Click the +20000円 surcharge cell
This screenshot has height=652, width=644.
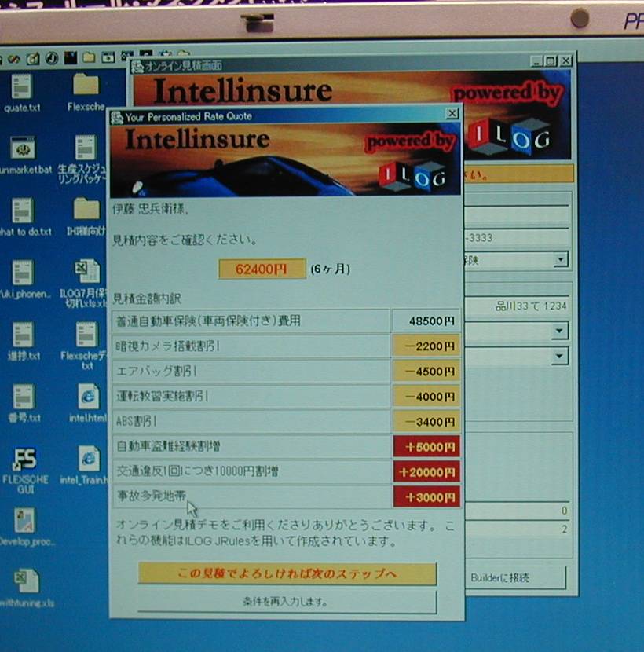[426, 472]
